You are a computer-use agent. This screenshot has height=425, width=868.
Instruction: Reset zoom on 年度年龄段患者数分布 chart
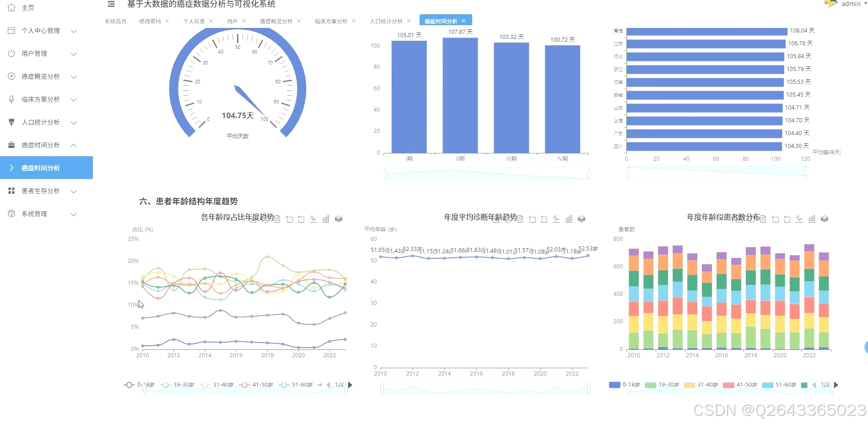(x=787, y=219)
